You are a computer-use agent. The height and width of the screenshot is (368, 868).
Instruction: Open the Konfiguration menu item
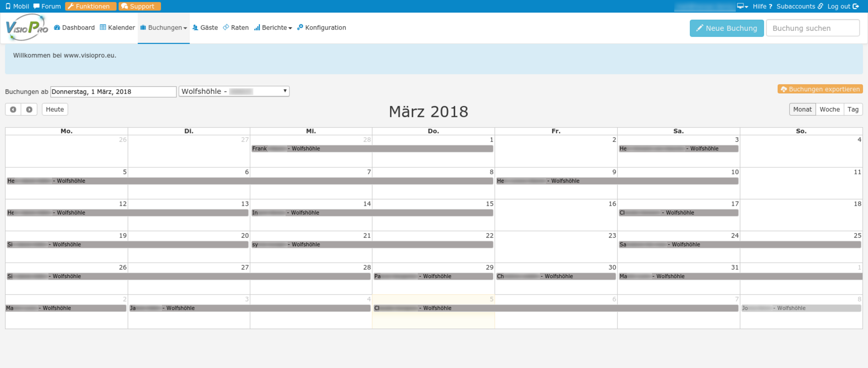point(322,28)
